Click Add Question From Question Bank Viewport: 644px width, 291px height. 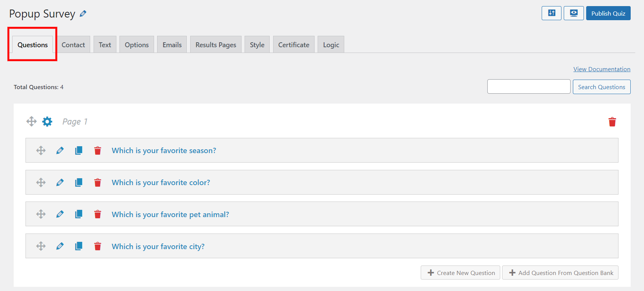coord(560,273)
